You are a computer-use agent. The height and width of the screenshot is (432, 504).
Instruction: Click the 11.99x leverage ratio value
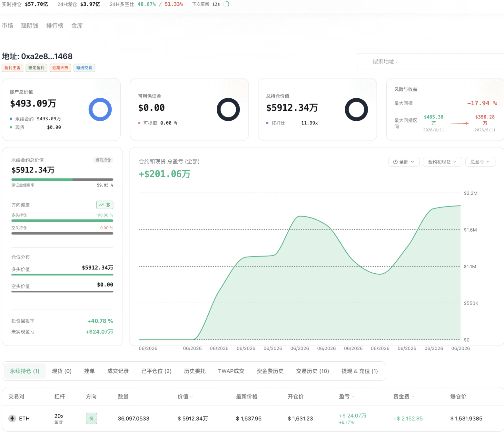click(x=309, y=123)
